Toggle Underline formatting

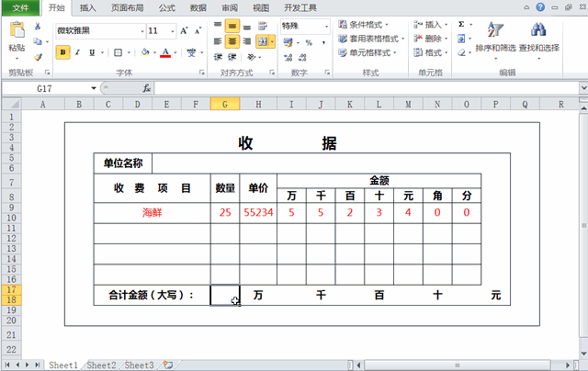[92, 52]
